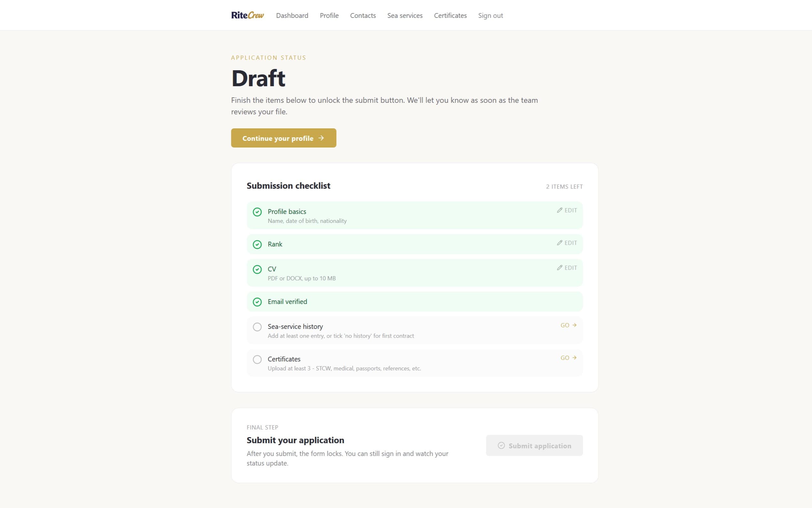Click GO for Sea-service history
Screen dimensions: 812x508
tap(568, 325)
